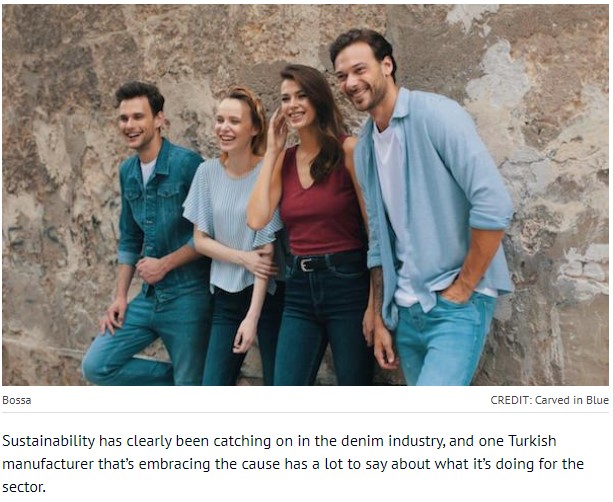The width and height of the screenshot is (613, 502).
Task: Click the Bossa caption under the photo
Action: pos(16,400)
